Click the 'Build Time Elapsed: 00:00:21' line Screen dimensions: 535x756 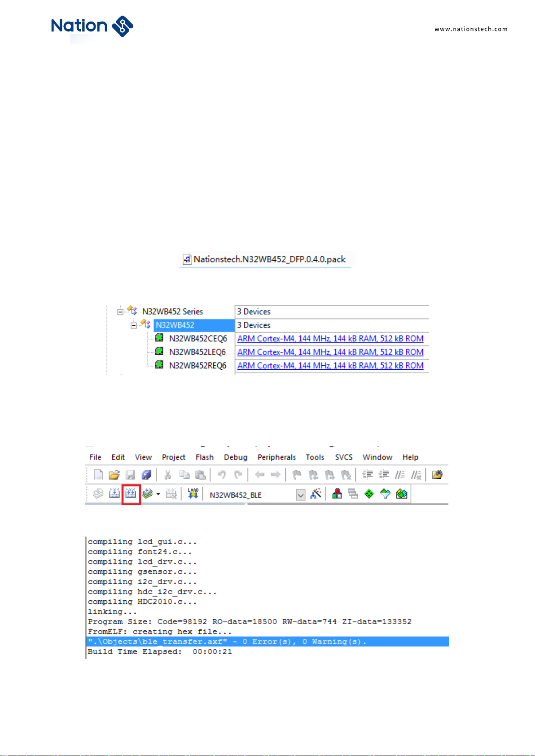(x=160, y=652)
